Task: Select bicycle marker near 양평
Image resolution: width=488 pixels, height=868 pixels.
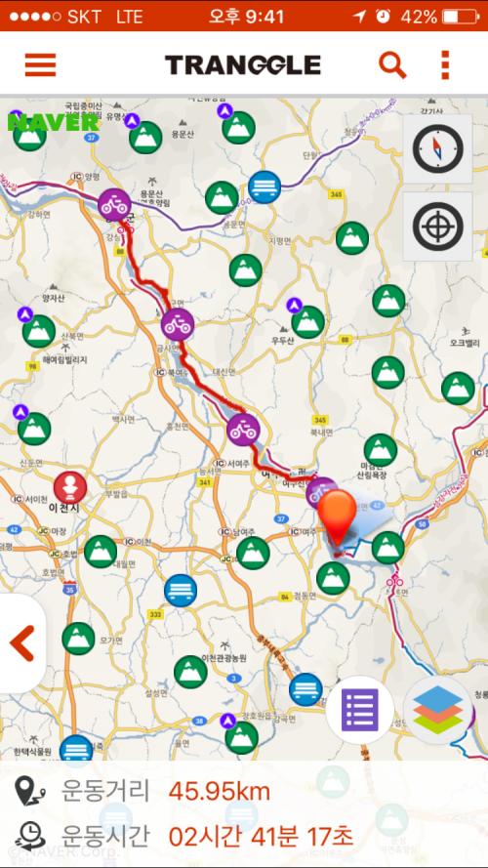Action: pos(114,205)
